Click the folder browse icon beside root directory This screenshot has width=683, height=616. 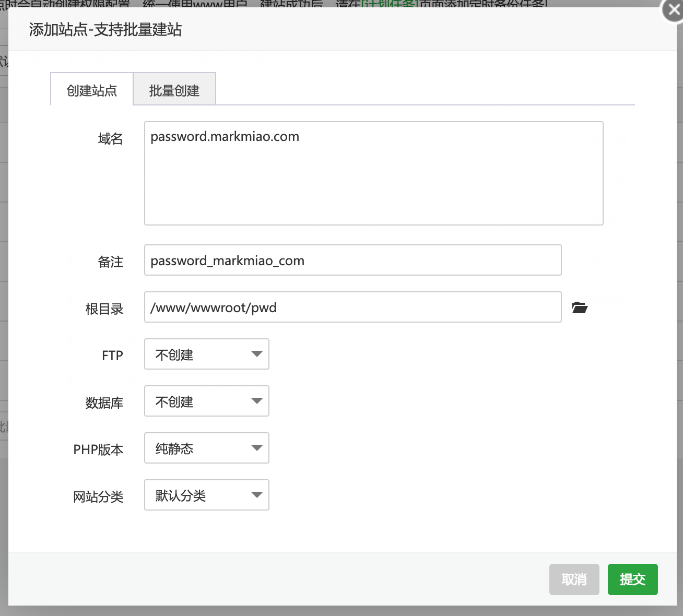580,307
